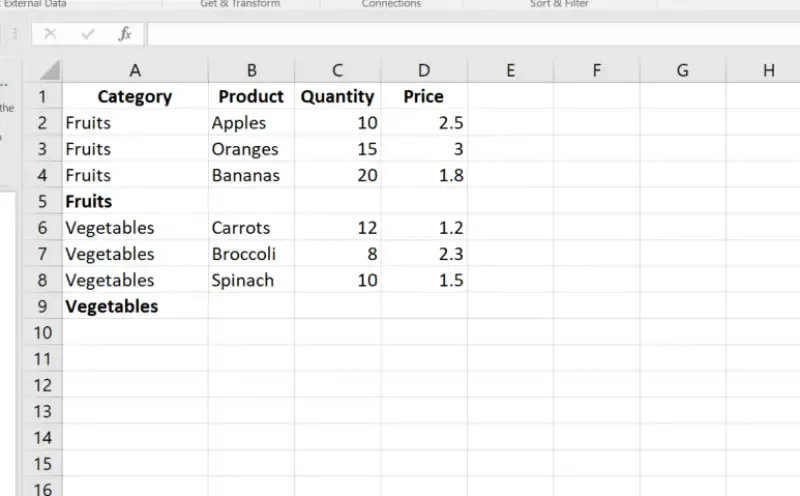Click the Quantity header cell
This screenshot has width=800, height=496.
(337, 97)
